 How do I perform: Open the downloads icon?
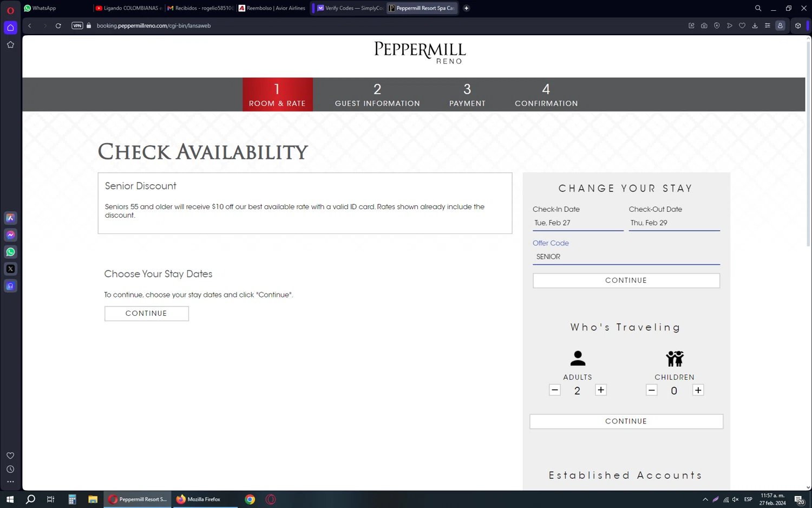755,25
